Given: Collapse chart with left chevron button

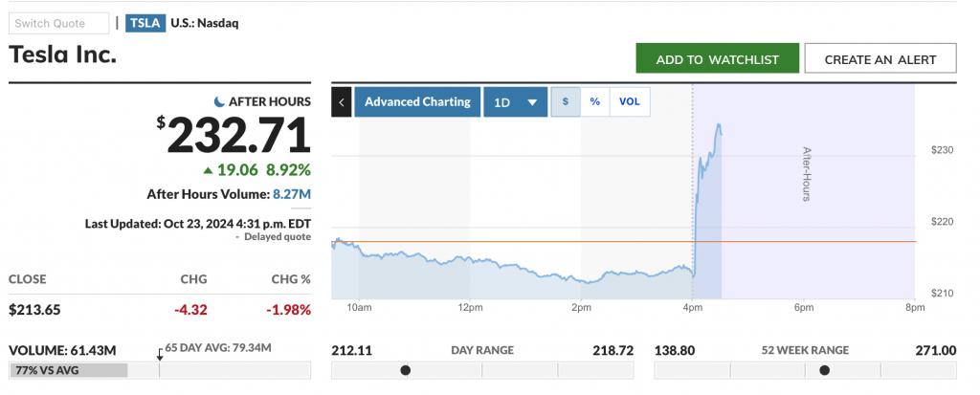Looking at the screenshot, I should tap(342, 101).
